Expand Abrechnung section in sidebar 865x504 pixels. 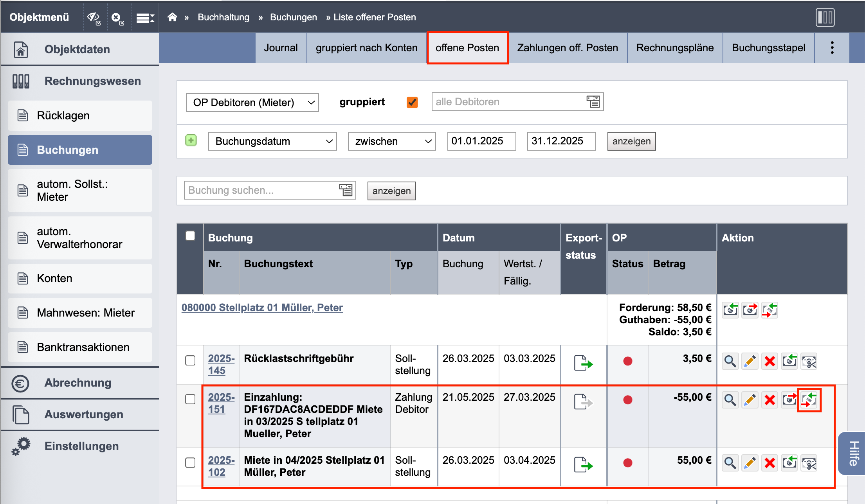point(80,383)
